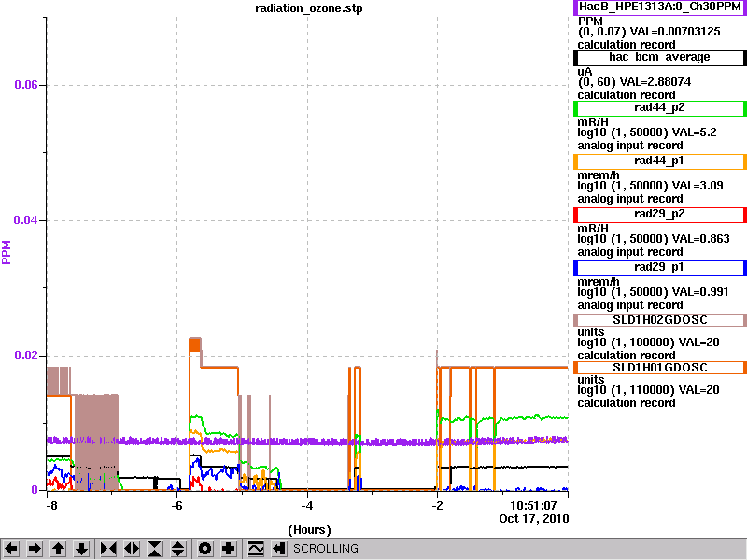The height and width of the screenshot is (560, 747).
Task: Click the PPM y-axis label
Action: point(7,252)
